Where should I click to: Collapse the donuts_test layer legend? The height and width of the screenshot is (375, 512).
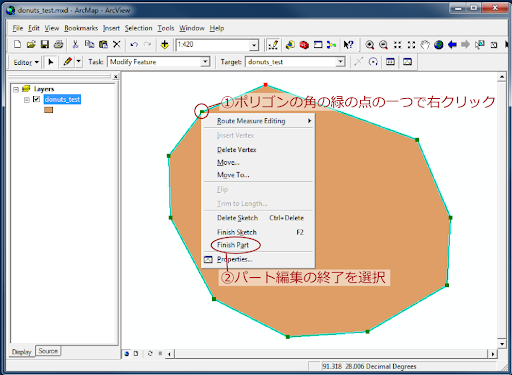[27, 100]
